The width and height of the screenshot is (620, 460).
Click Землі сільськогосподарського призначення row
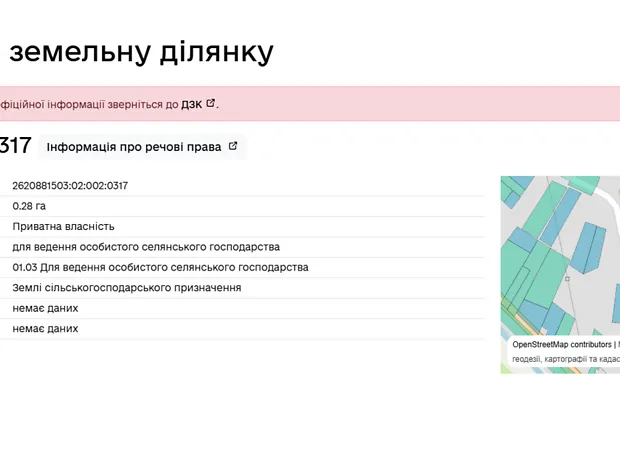coord(126,288)
